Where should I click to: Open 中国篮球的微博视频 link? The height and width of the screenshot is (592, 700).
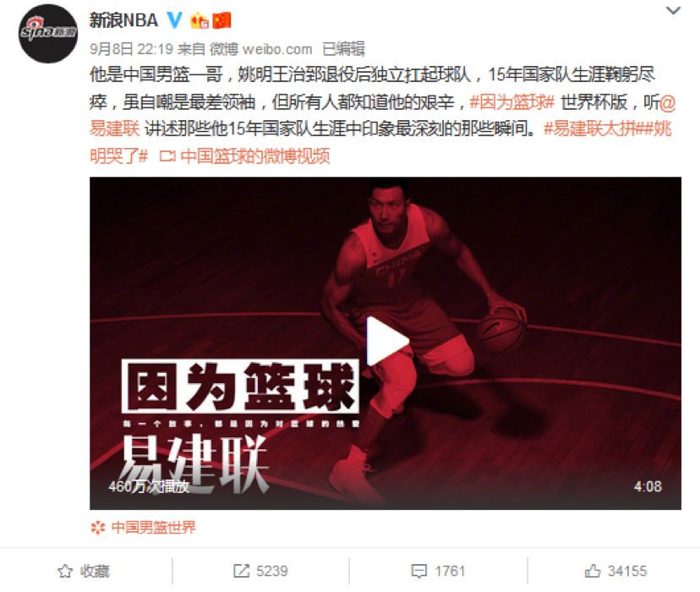(x=244, y=156)
